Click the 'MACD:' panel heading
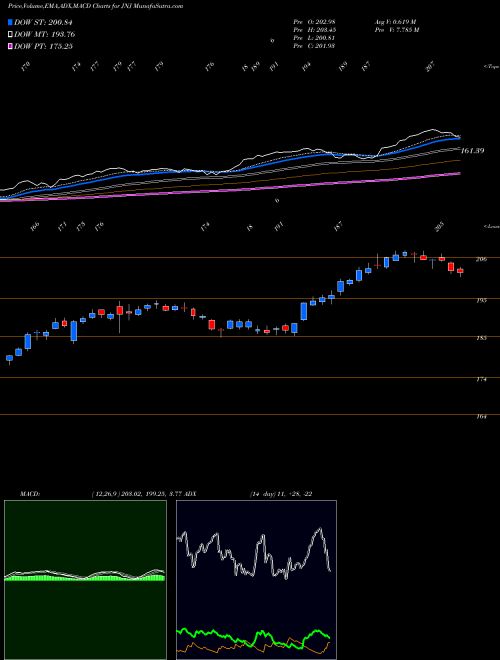 [x=29, y=494]
